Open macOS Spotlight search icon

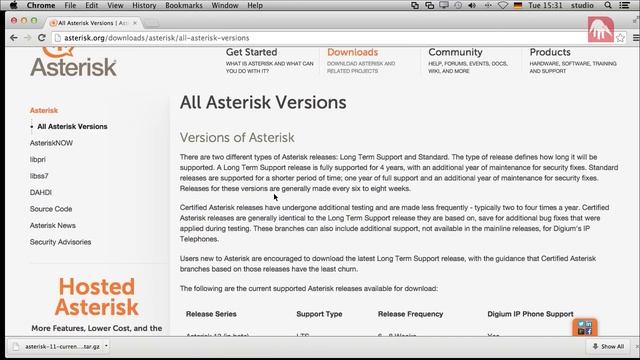coord(608,5)
